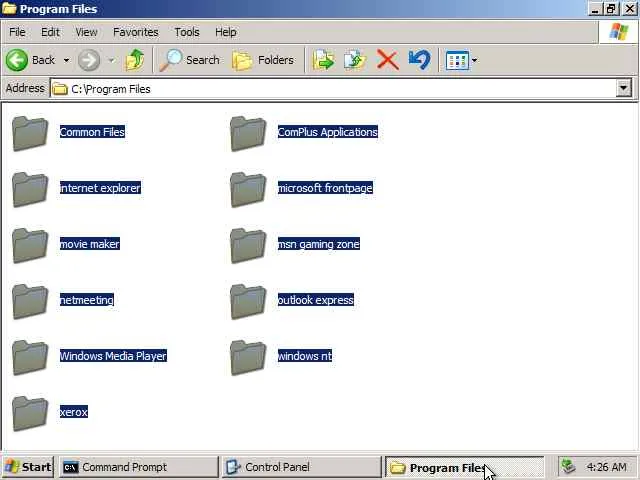Open the Tools menu
The image size is (640, 480).
click(187, 32)
